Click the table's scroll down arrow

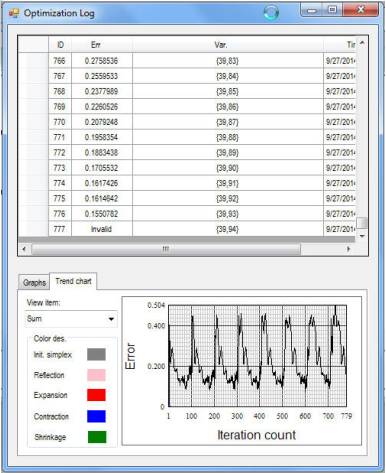tap(362, 236)
